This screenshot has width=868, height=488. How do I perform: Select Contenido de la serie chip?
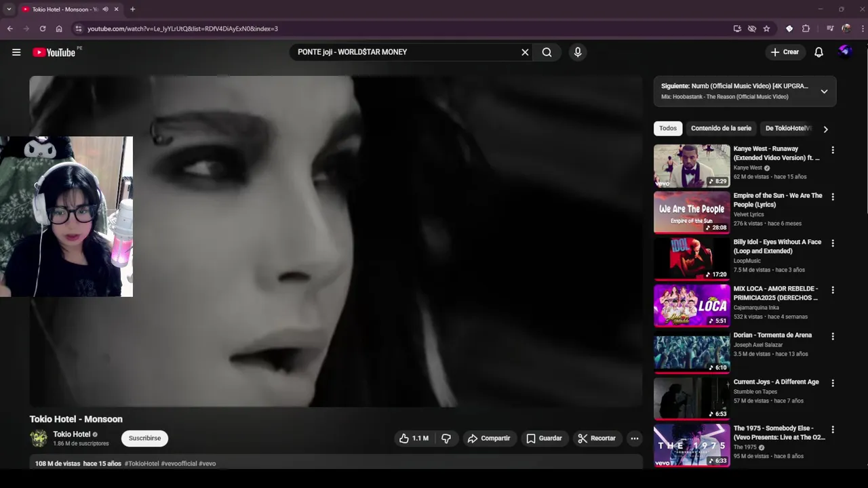721,128
